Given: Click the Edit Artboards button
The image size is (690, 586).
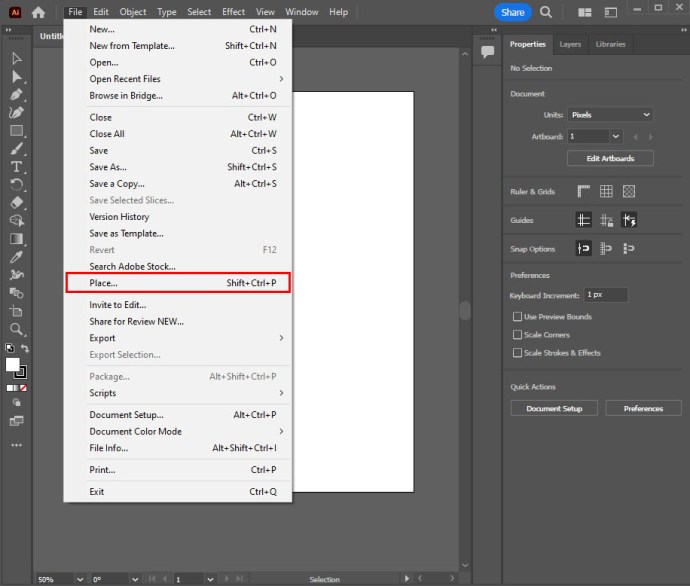Looking at the screenshot, I should click(610, 158).
